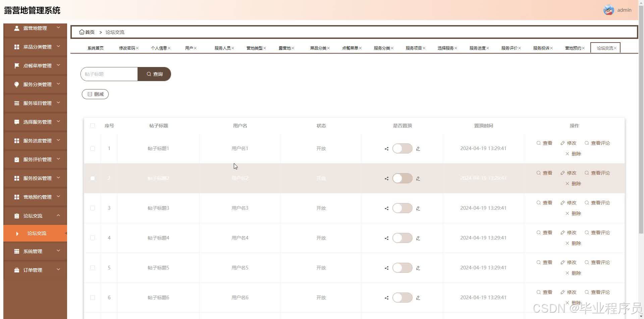Viewport: 644px width, 319px height.
Task: Expand 系统管理 sidebar menu chevron
Action: pyautogui.click(x=58, y=251)
